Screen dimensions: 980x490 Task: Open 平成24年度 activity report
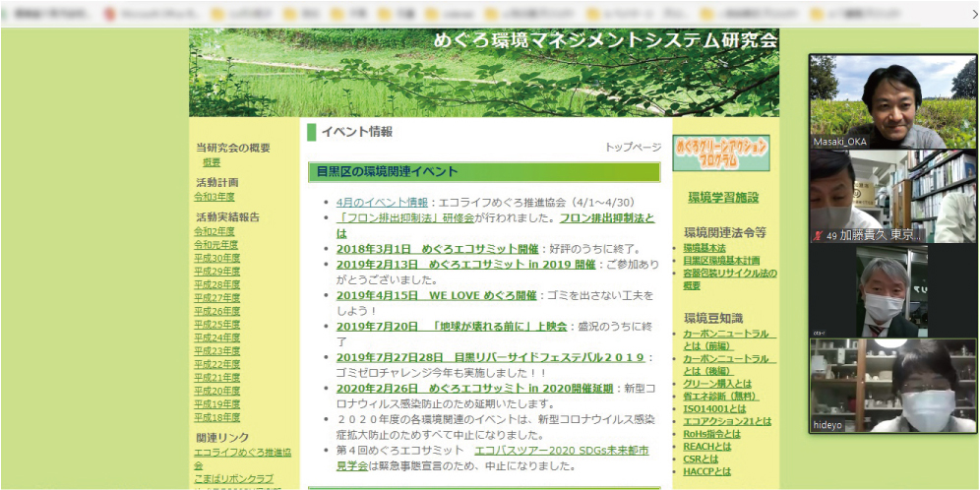[216, 337]
